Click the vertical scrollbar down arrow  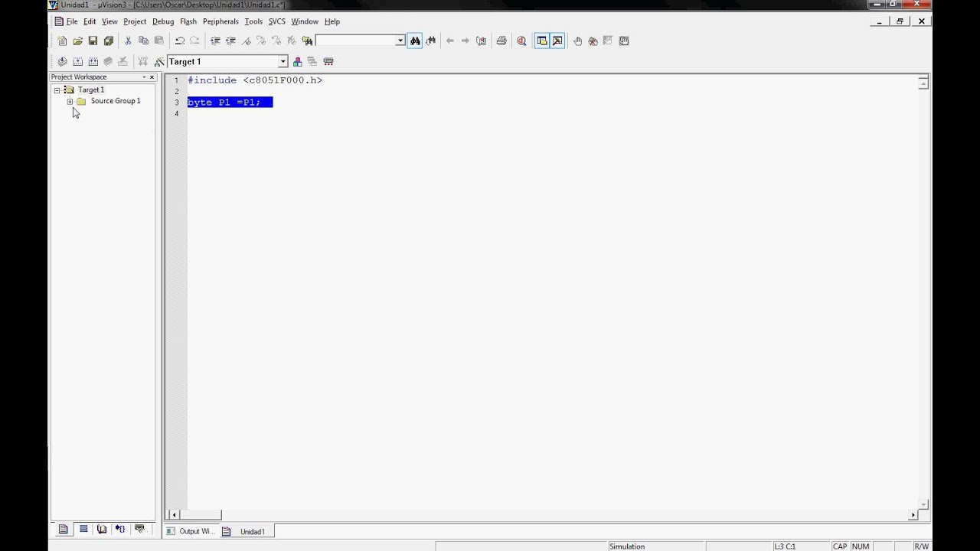coord(923,504)
